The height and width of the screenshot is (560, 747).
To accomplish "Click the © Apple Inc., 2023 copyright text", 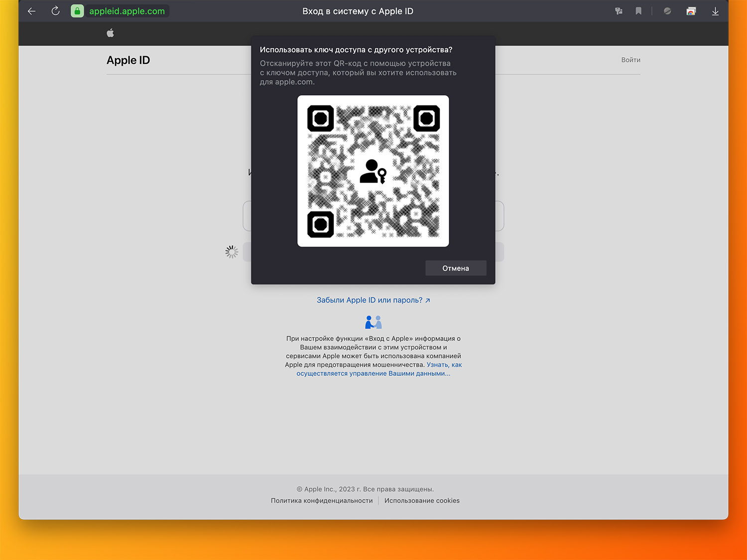I will coord(365,489).
